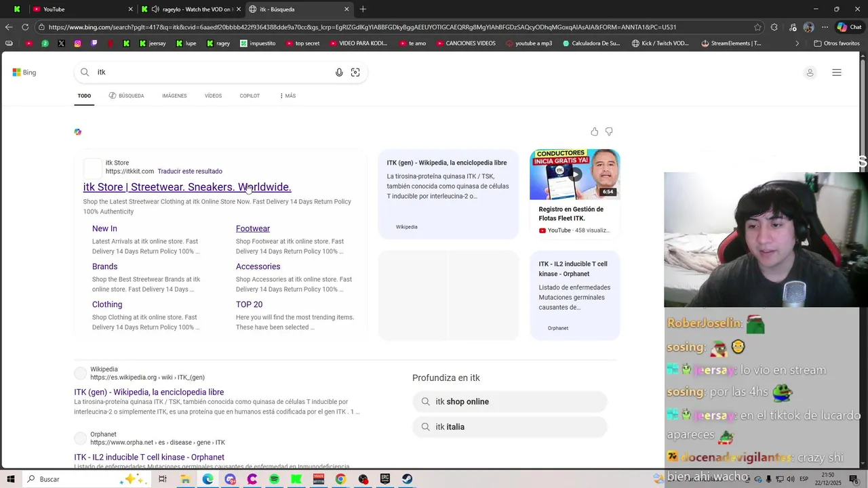Select the TODO search tab
This screenshot has height=488, width=868.
tap(84, 96)
